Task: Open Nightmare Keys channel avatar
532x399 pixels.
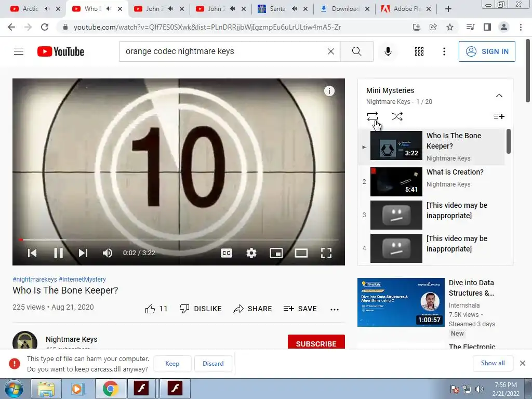Action: tap(25, 341)
